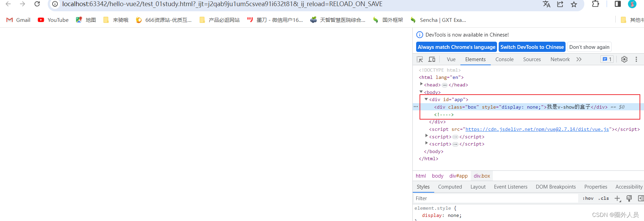Switch to Properties pane tab
The height and width of the screenshot is (221, 644).
click(596, 187)
